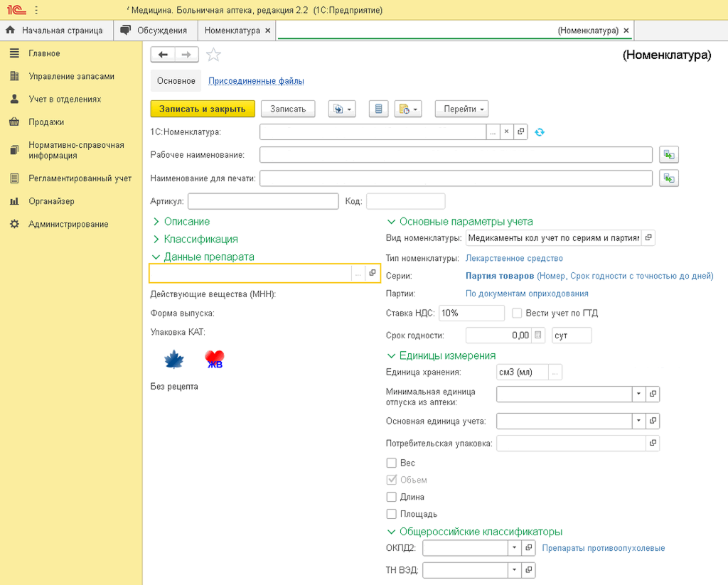The width and height of the screenshot is (728, 585).
Task: Click Записать и закрыть button
Action: point(203,109)
